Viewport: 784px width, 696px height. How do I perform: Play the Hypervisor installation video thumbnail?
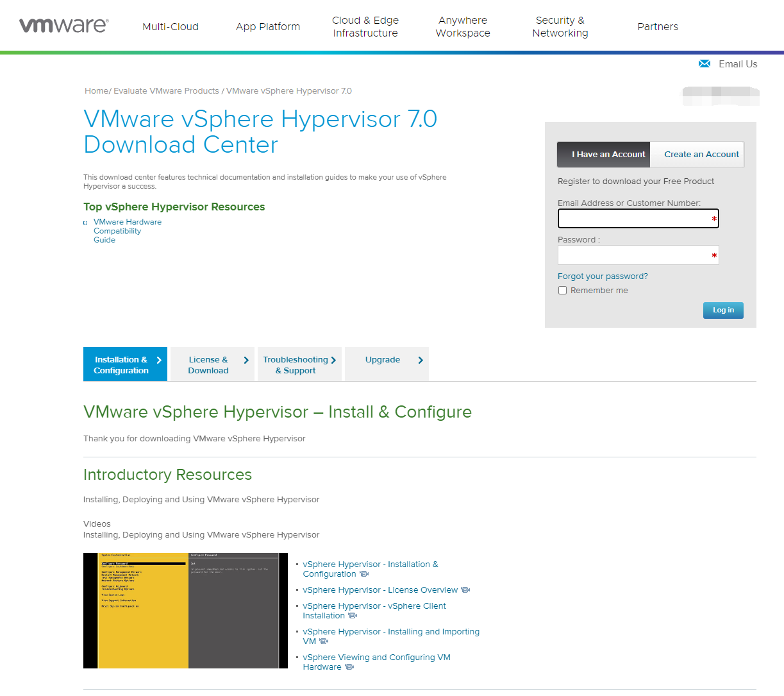tap(185, 611)
